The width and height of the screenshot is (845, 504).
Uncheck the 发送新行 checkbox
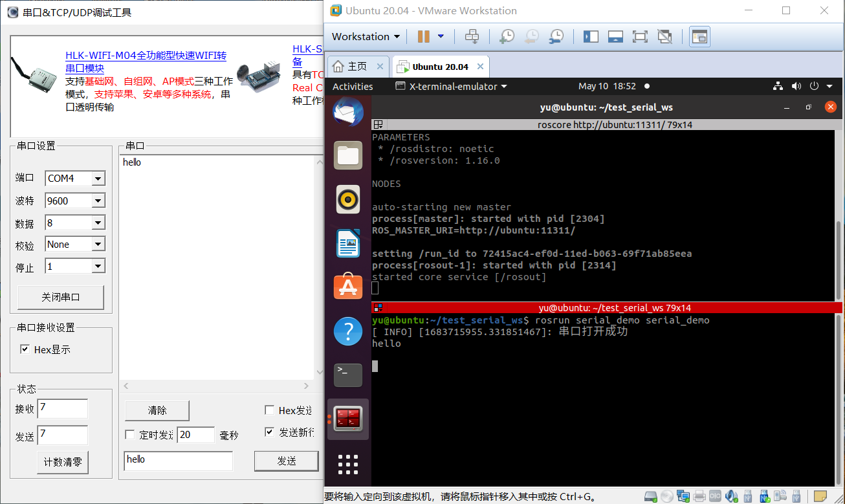(x=269, y=432)
